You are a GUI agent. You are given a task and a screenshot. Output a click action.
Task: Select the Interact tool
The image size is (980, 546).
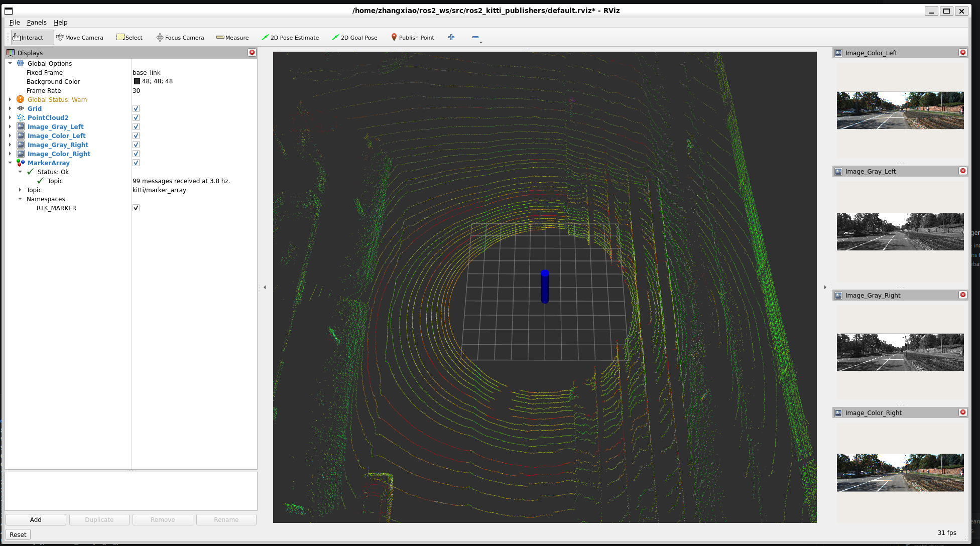pyautogui.click(x=32, y=38)
